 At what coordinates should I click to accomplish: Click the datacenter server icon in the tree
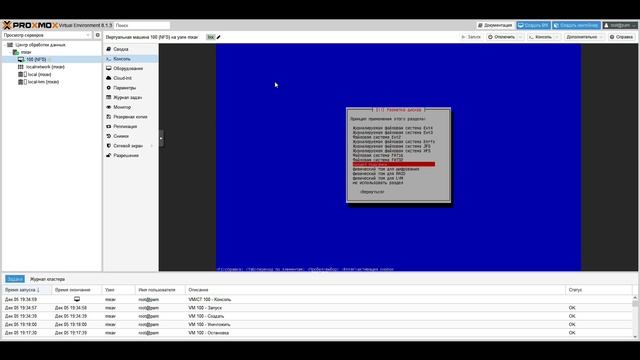10,45
